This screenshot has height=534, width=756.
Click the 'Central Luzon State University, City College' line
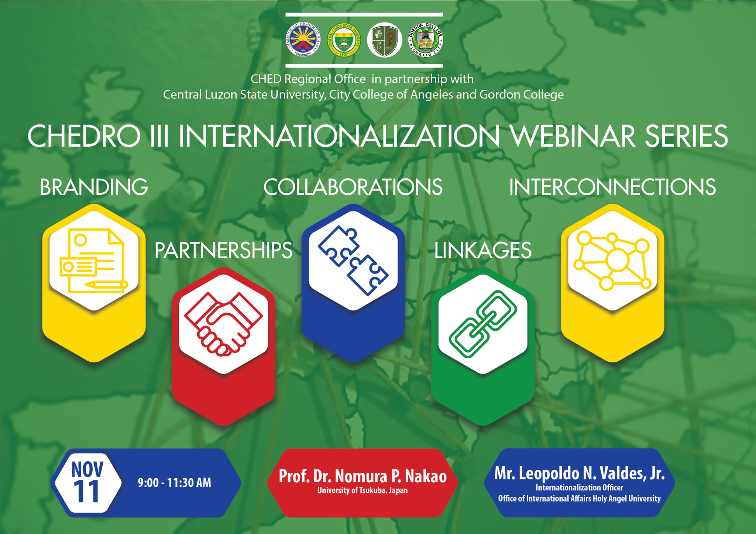(x=363, y=95)
